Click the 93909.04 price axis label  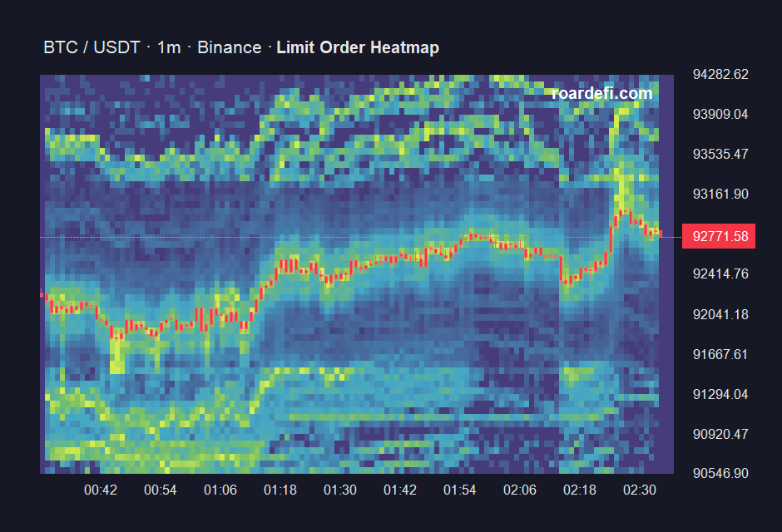(x=720, y=114)
